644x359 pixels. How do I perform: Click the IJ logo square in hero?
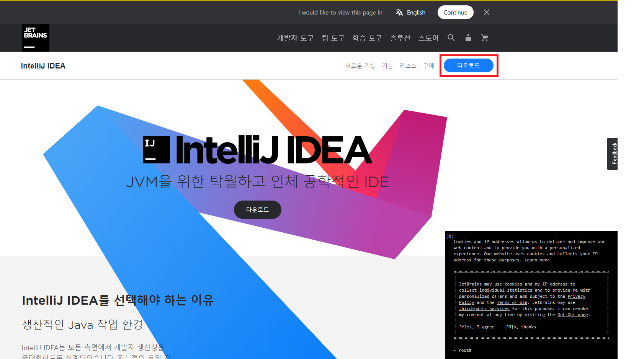coord(156,150)
